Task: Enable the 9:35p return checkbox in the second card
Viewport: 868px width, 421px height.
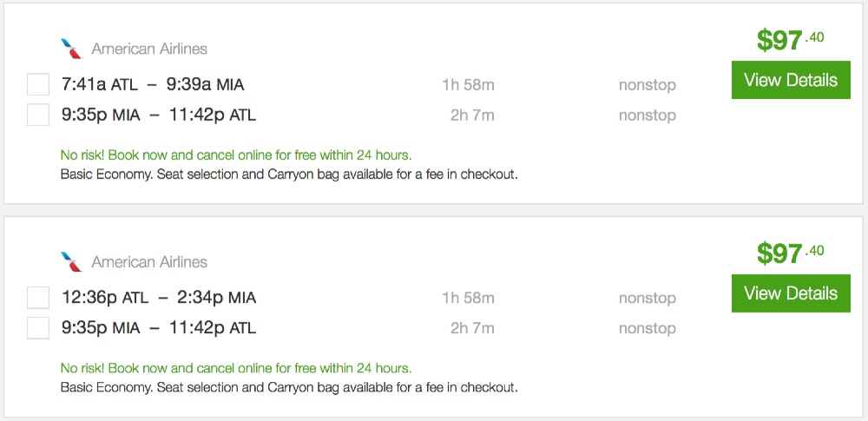Action: pos(38,328)
